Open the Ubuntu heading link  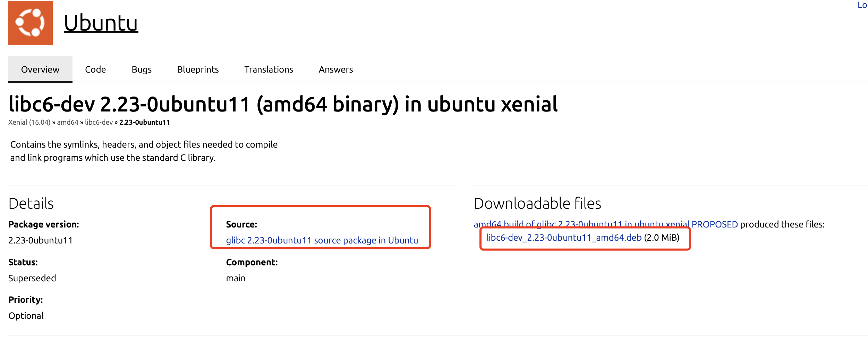pyautogui.click(x=101, y=23)
